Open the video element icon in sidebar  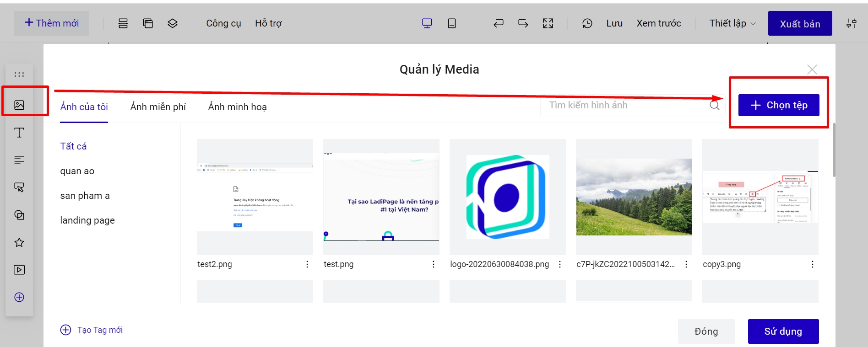[19, 270]
